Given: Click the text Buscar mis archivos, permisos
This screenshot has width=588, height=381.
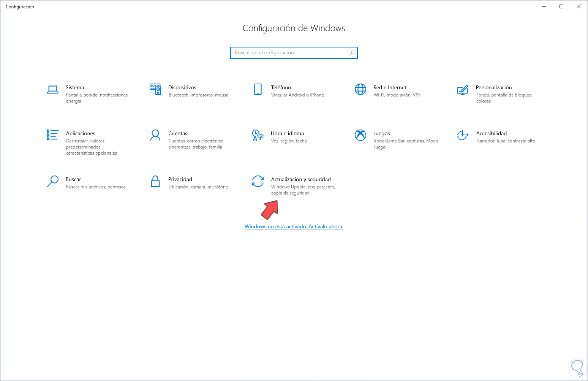Looking at the screenshot, I should tap(96, 187).
